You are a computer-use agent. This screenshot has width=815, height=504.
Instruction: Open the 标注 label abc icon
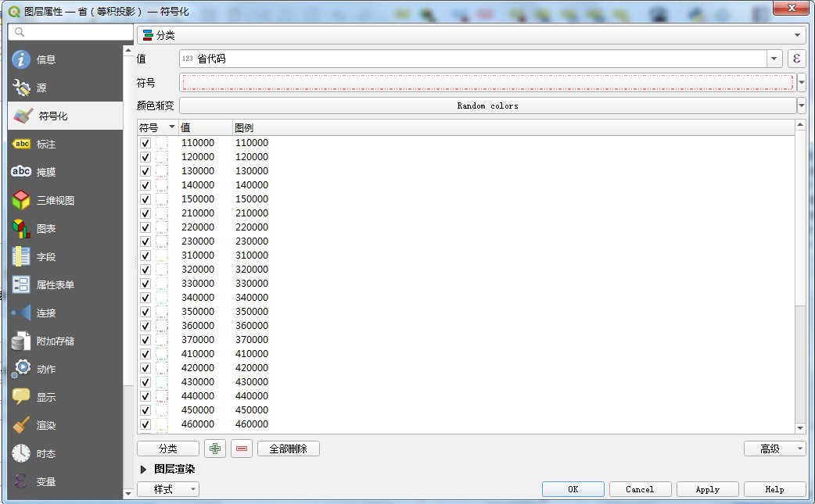(x=21, y=144)
